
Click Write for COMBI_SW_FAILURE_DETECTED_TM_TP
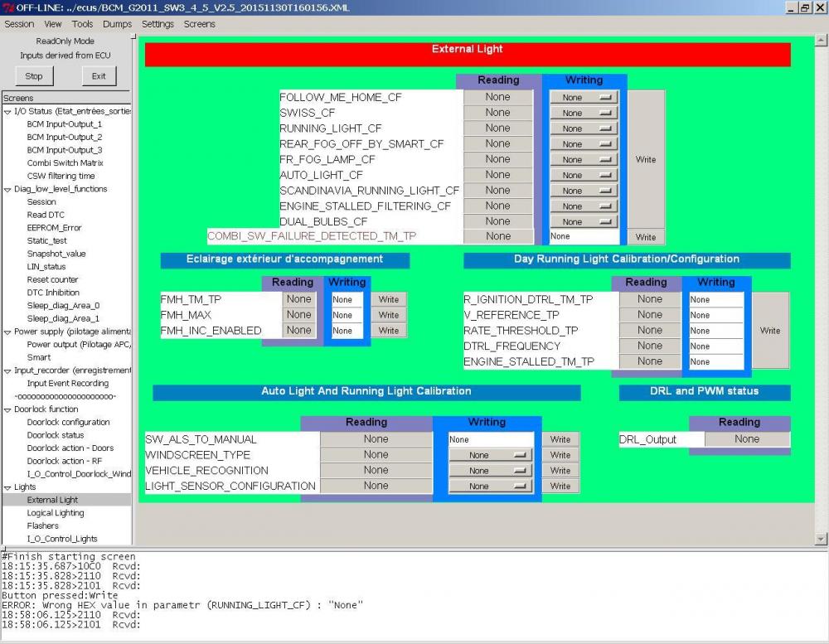coord(646,237)
